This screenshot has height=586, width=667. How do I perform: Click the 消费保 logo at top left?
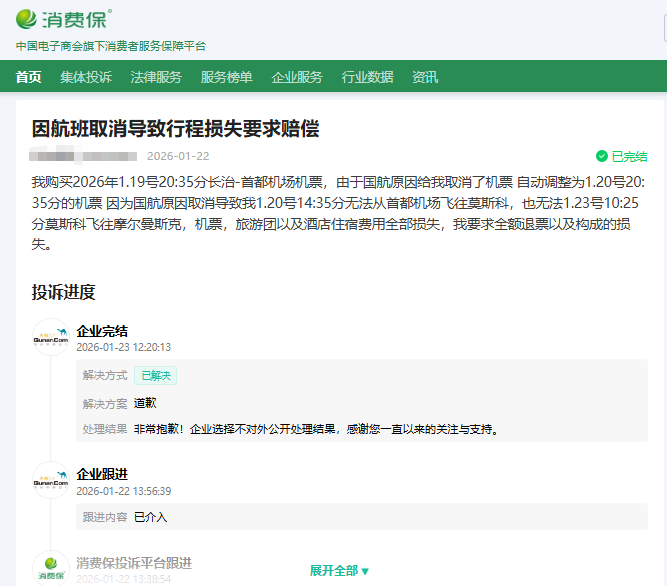(64, 19)
